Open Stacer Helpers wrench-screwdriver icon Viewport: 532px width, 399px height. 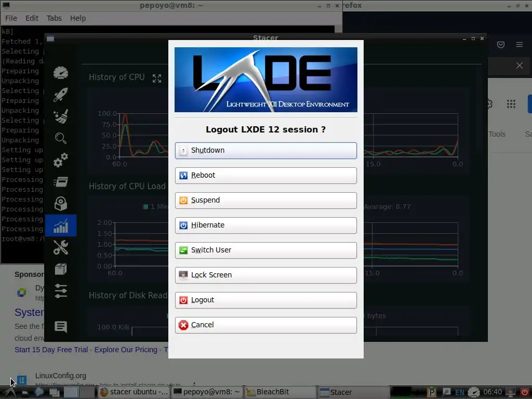(61, 247)
